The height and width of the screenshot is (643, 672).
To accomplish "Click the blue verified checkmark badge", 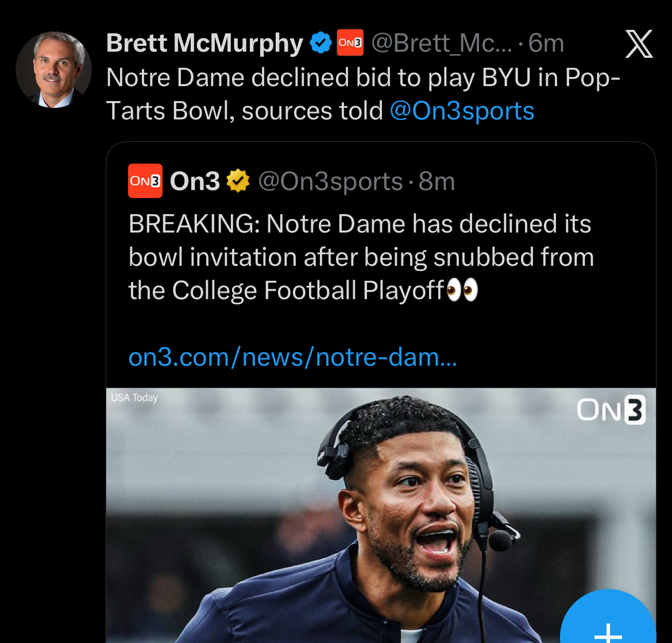I will tap(320, 44).
